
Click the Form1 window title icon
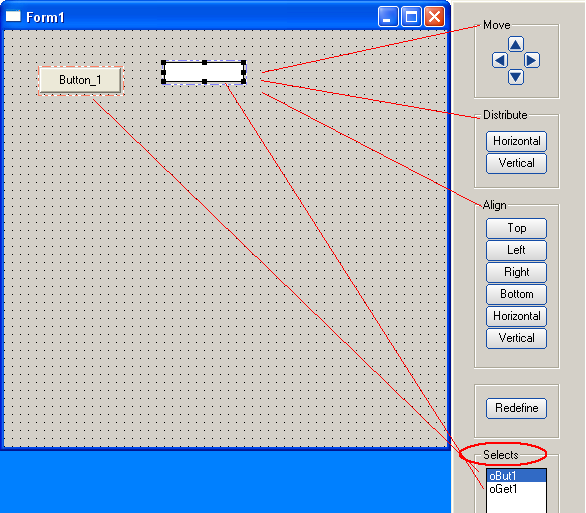[13, 16]
